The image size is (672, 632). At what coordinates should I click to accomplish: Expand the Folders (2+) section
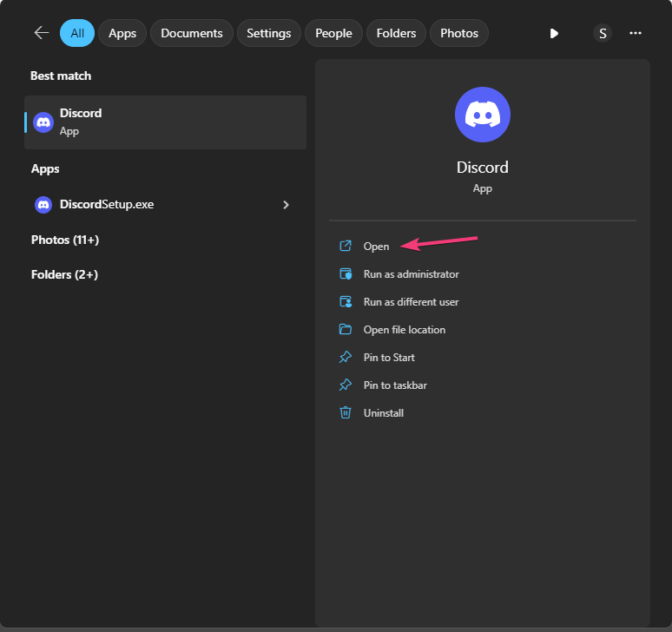point(65,274)
